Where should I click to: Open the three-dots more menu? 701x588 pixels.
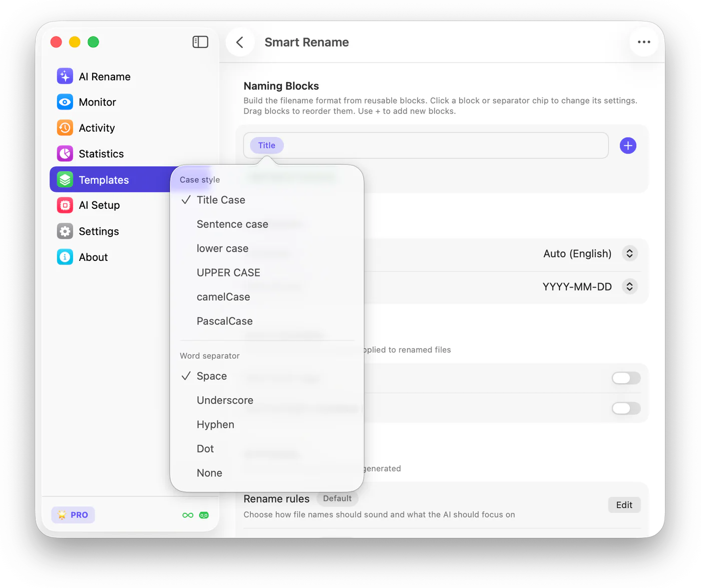pyautogui.click(x=644, y=42)
